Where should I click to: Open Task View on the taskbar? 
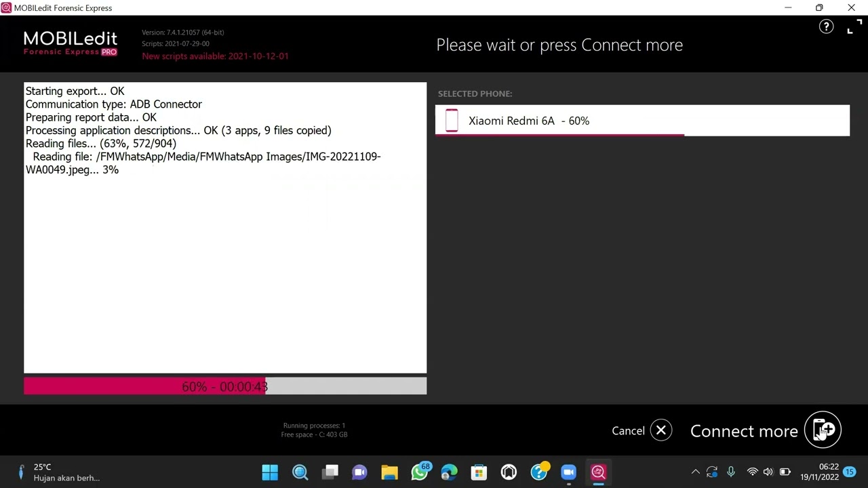[x=330, y=472]
